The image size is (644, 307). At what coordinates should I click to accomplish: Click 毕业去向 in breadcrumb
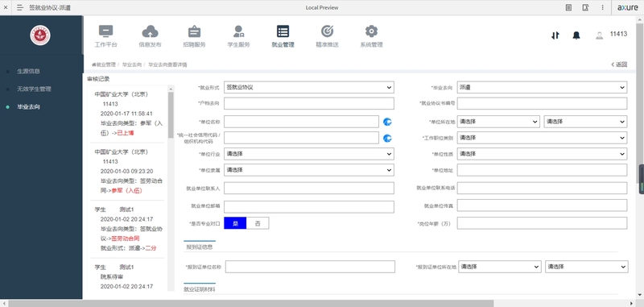pos(132,64)
